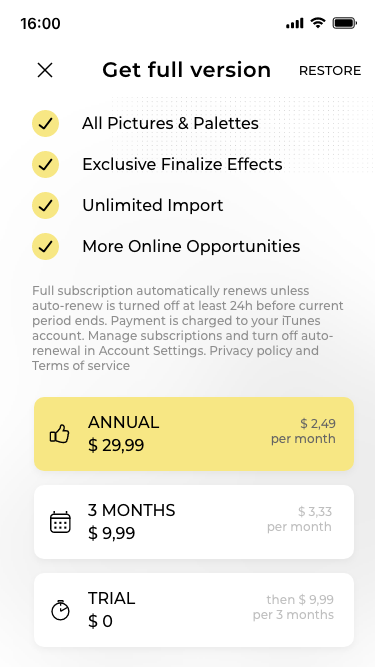Screen dimensions: 375x667
Task: Tap the thumbs-up icon on Annual plan
Action: [x=60, y=434]
